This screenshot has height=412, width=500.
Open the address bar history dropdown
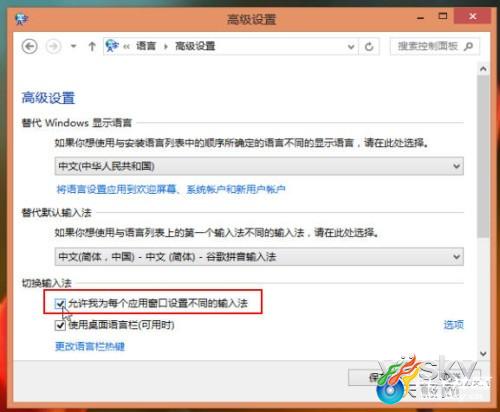click(x=351, y=46)
